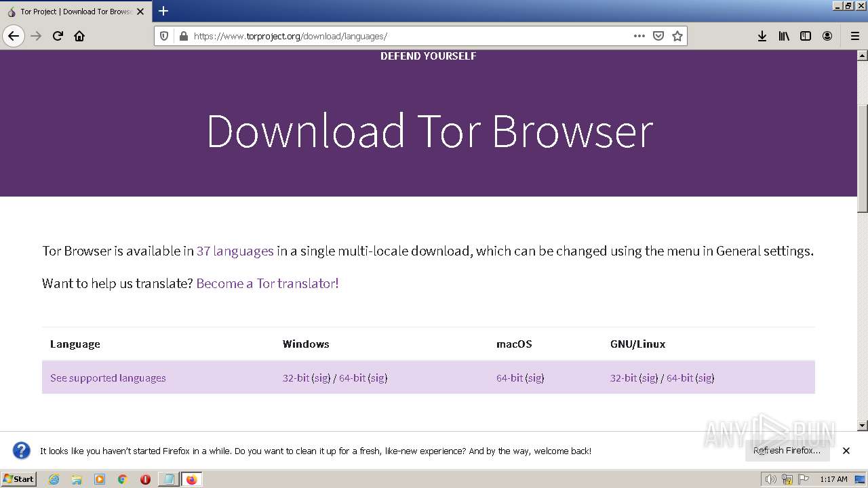Launch Chrome from taskbar
The width and height of the screenshot is (868, 488).
[123, 479]
